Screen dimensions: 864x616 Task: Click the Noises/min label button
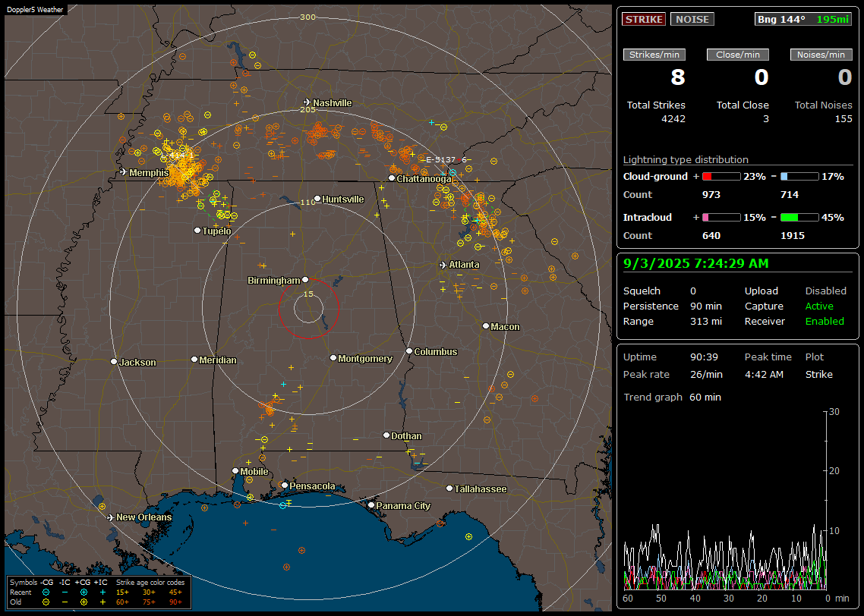[821, 55]
